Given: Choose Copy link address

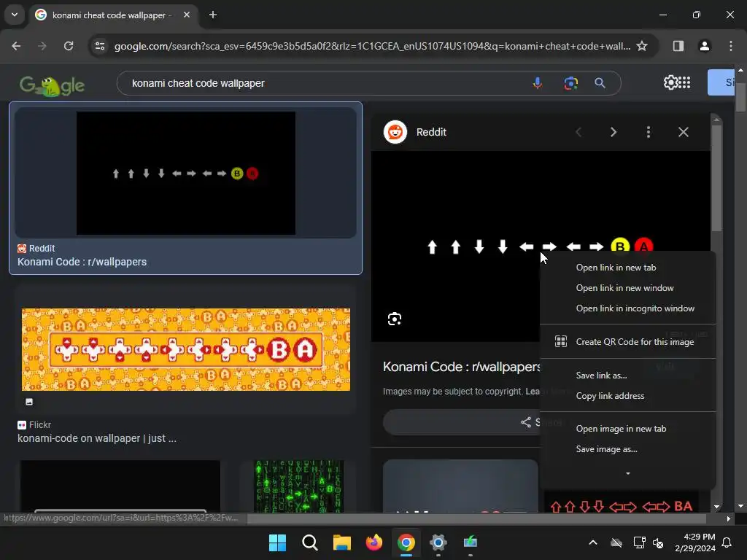Looking at the screenshot, I should click(x=628, y=396).
